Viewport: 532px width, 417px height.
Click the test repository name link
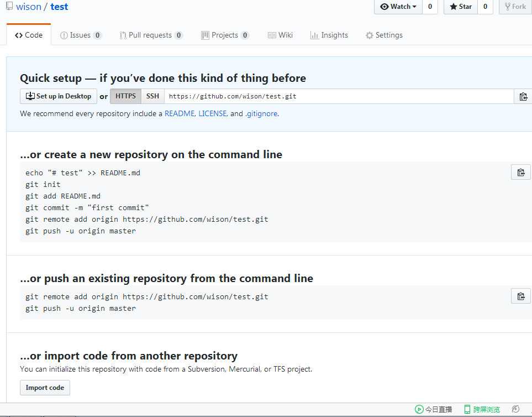[x=59, y=7]
